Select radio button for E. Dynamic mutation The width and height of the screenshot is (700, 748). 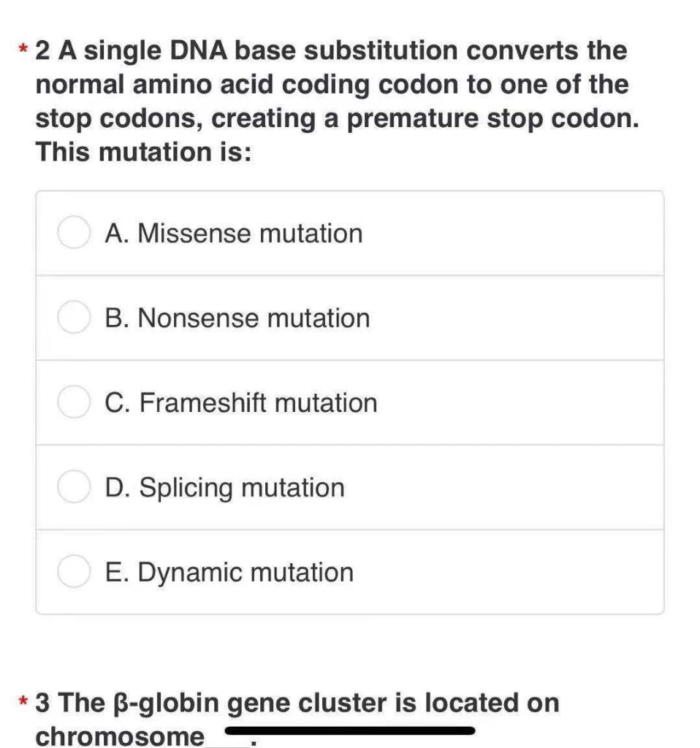point(73,571)
